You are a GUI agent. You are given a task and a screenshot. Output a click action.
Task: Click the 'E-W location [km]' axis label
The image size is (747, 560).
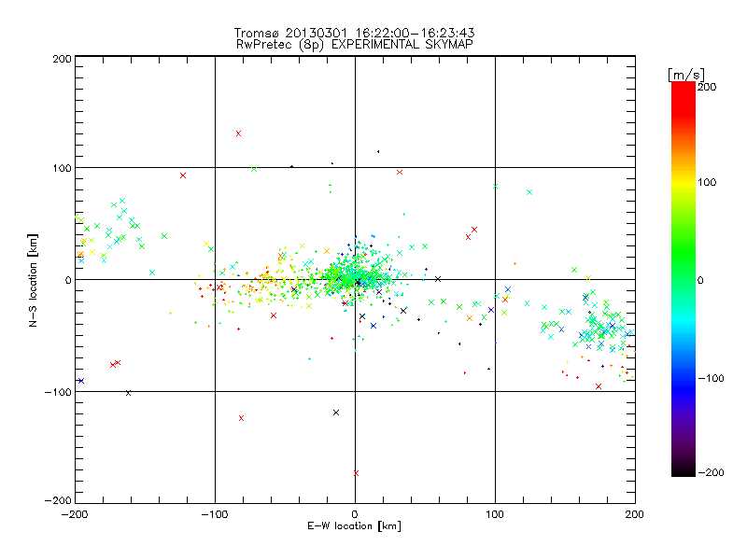pyautogui.click(x=354, y=526)
